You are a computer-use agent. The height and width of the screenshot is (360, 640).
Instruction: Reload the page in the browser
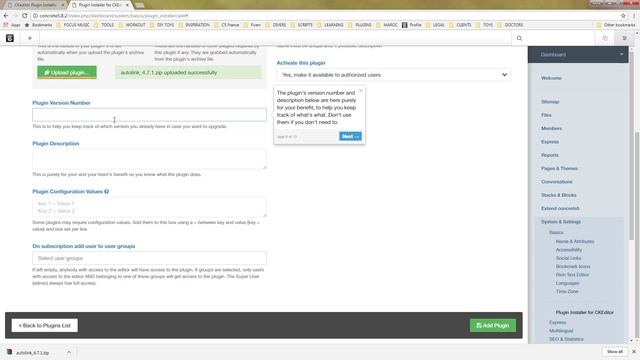pos(24,16)
